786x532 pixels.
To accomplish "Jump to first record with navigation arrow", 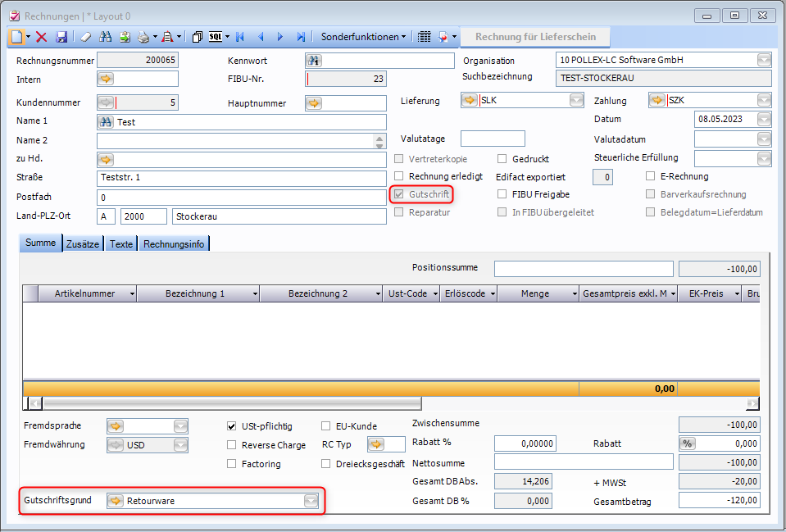I will [240, 37].
